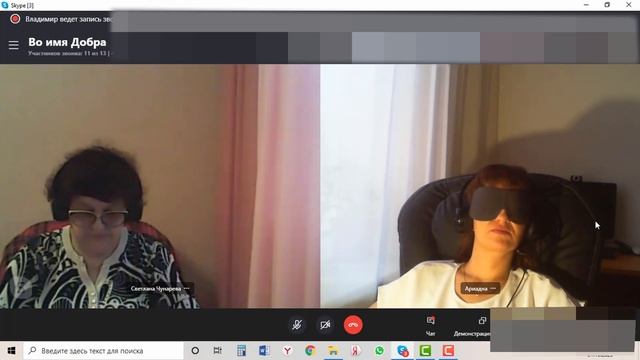Switch to Skype on the taskbar
The image size is (640, 360).
[402, 351]
